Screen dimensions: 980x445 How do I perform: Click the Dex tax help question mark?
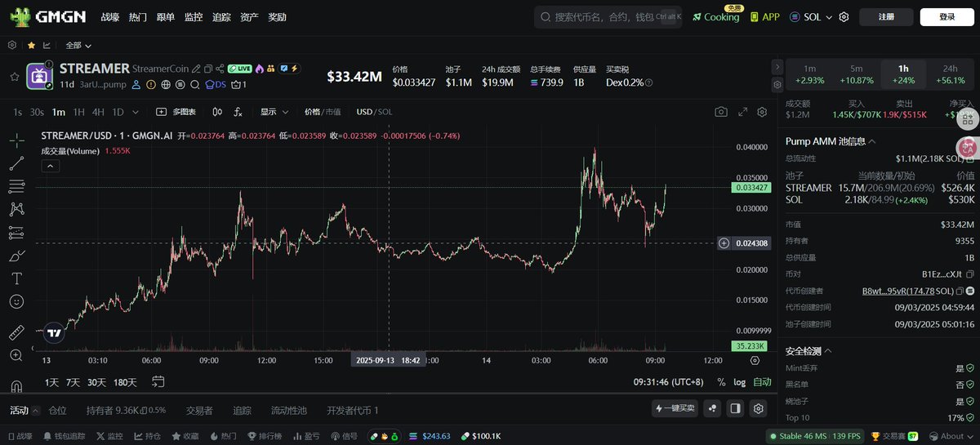click(649, 82)
